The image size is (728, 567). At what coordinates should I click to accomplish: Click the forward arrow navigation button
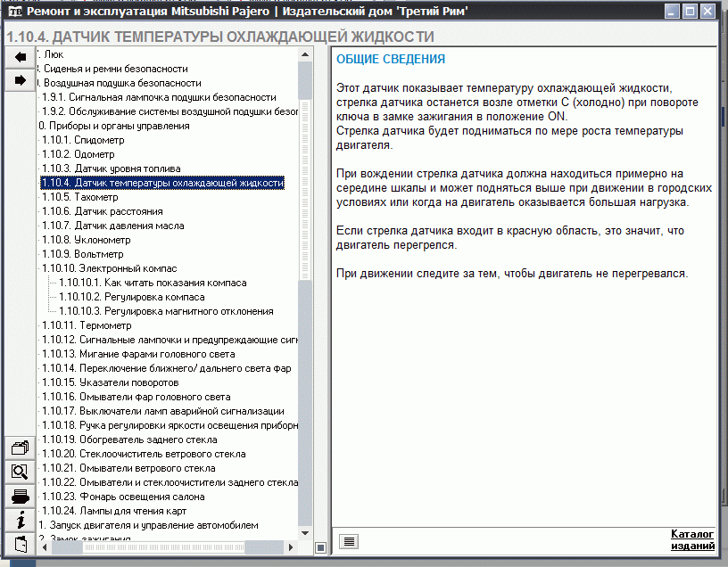point(20,80)
